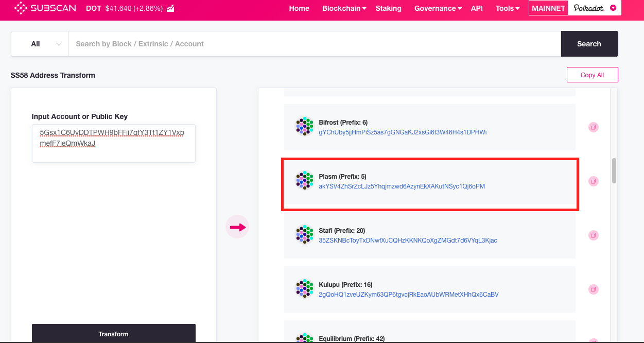
Task: Open the Polkadot network switcher
Action: click(595, 8)
